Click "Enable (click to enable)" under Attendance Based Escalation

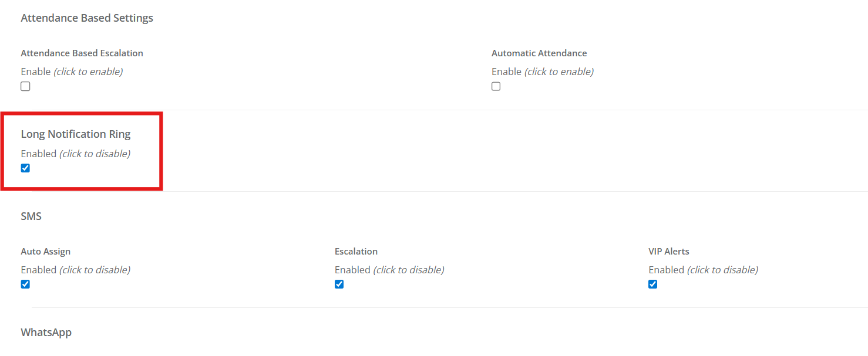(72, 72)
